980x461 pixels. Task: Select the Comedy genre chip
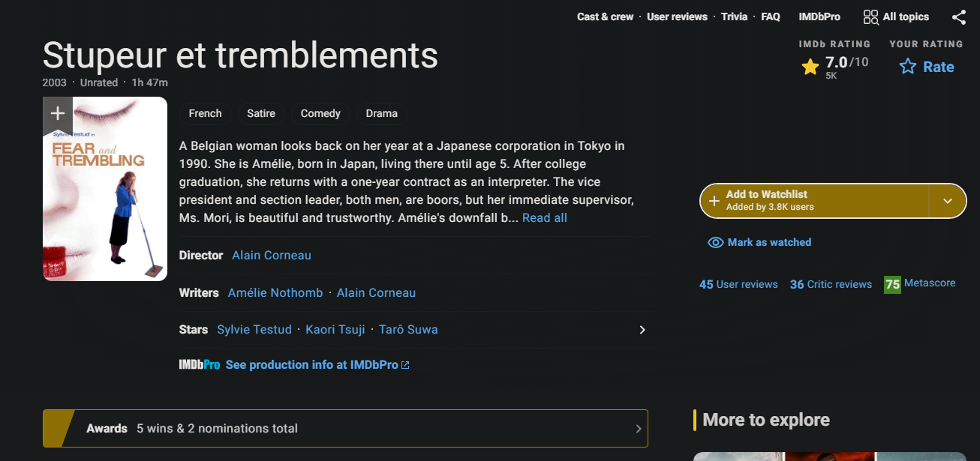point(320,114)
